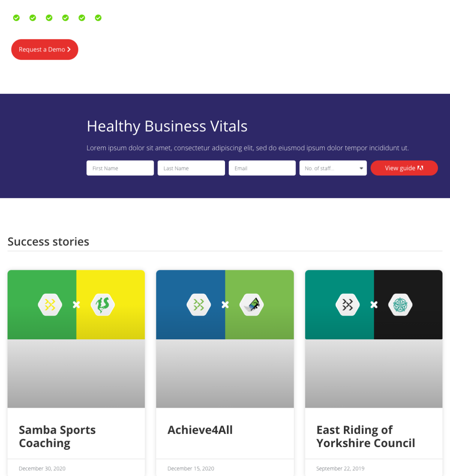This screenshot has height=476, width=450.
Task: Open the Samba Sports Coaching story title
Action: [57, 436]
